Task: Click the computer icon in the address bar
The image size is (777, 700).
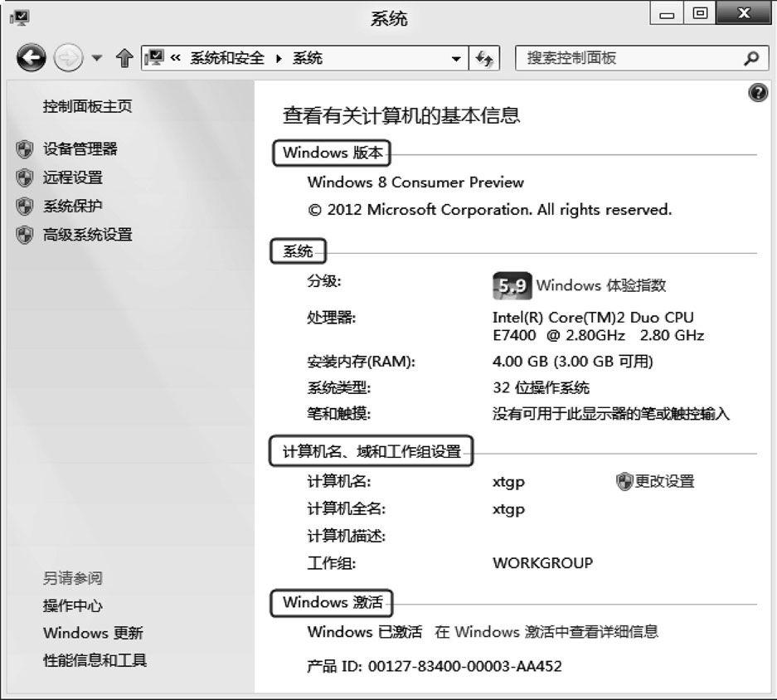Action: (x=154, y=58)
